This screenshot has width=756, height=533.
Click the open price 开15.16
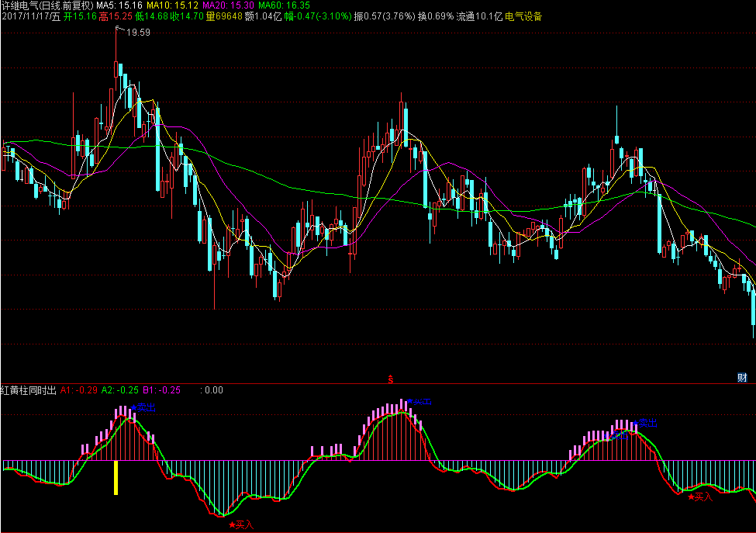point(81,17)
